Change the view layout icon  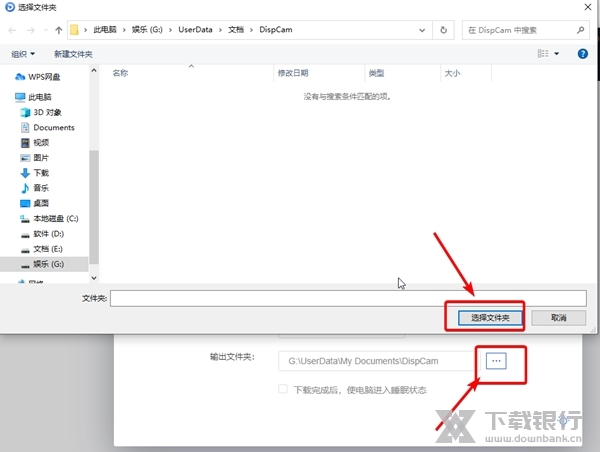[x=543, y=54]
